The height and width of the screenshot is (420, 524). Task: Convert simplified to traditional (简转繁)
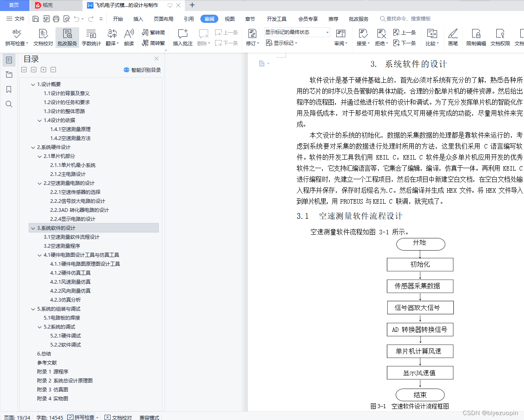point(153,43)
